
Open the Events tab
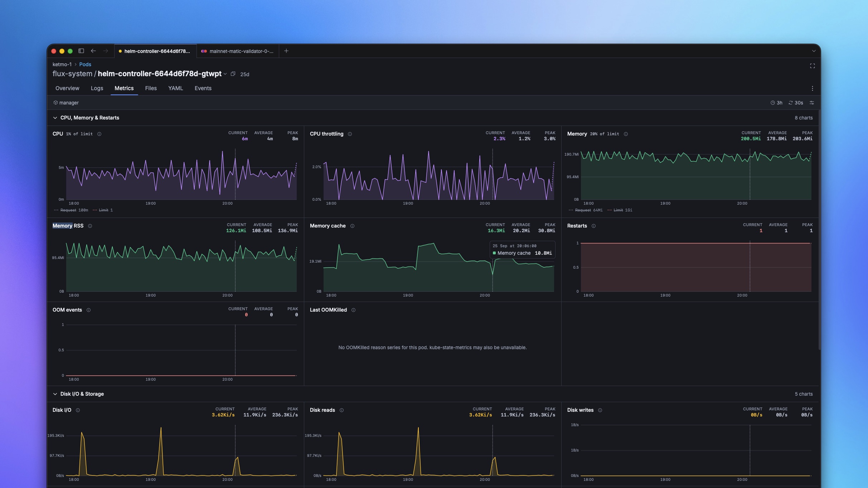click(203, 88)
